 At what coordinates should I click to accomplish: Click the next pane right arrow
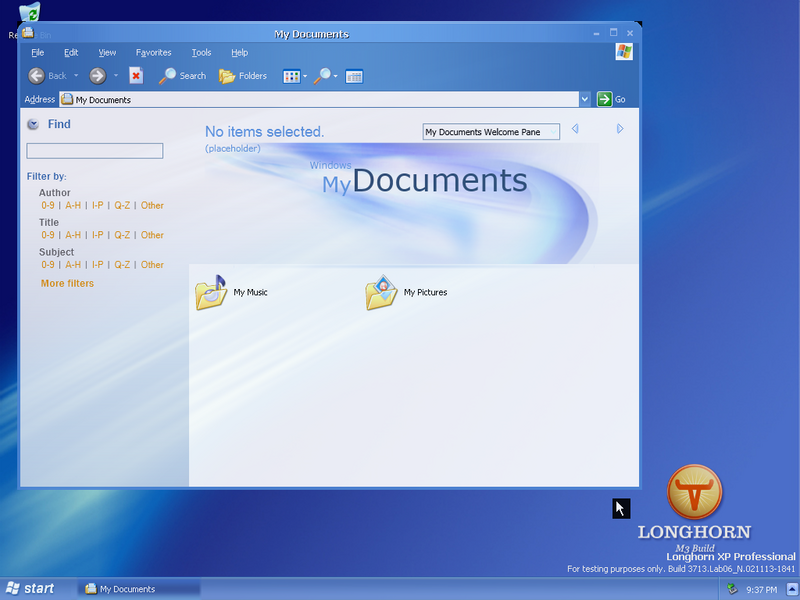[620, 129]
